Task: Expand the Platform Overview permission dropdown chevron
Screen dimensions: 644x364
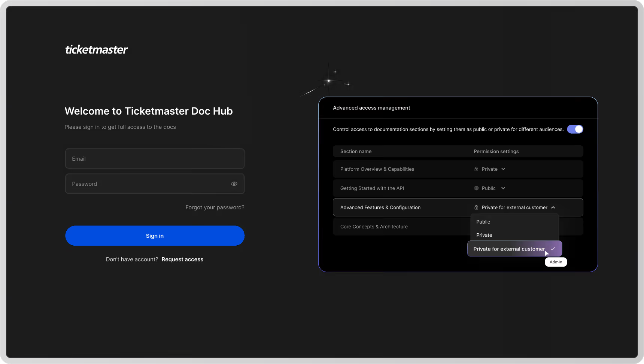Action: coord(503,169)
